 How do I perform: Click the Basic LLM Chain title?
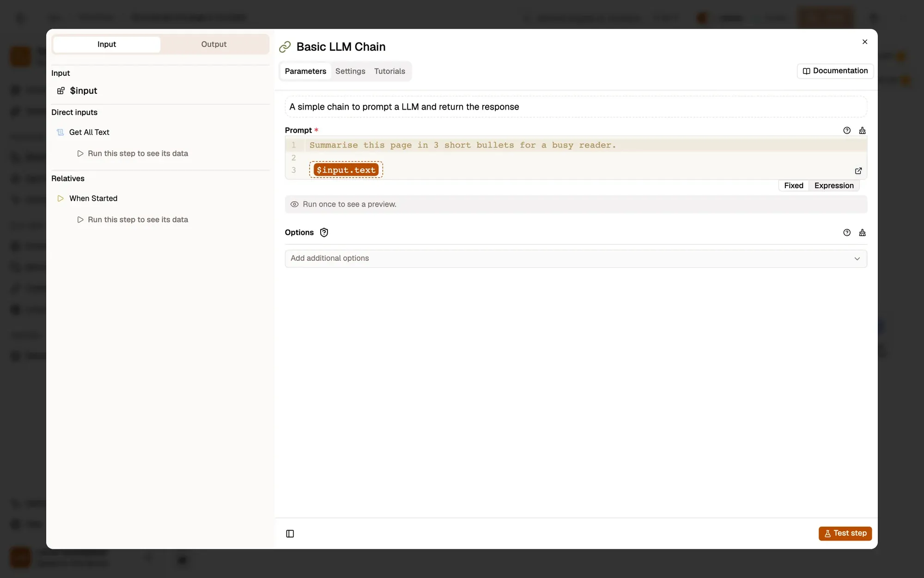pos(341,47)
